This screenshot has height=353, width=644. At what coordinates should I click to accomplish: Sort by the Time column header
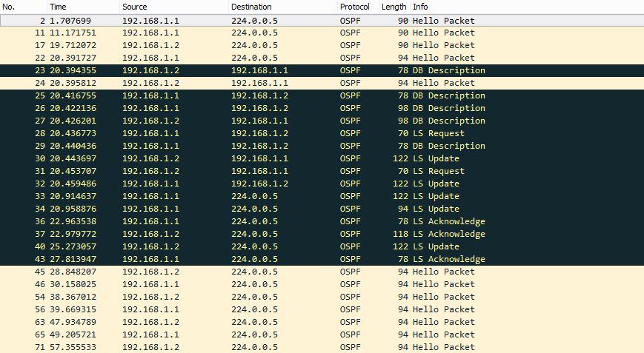83,7
